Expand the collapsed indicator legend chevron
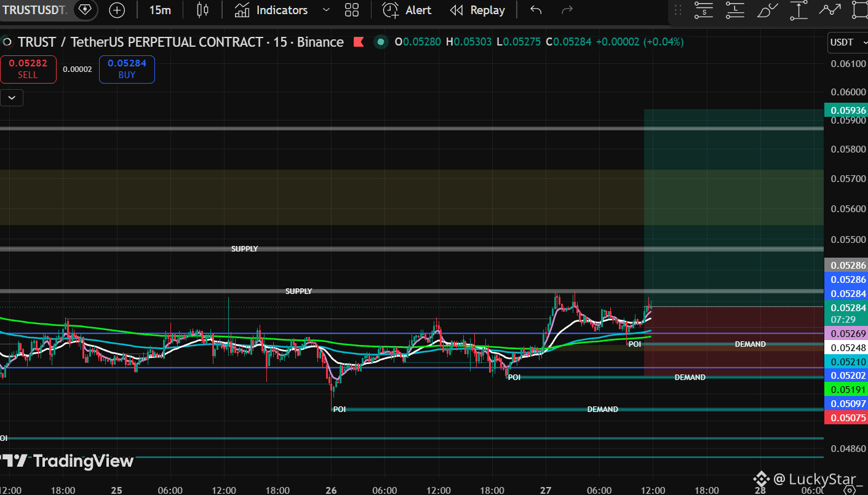Image resolution: width=868 pixels, height=495 pixels. click(x=12, y=97)
